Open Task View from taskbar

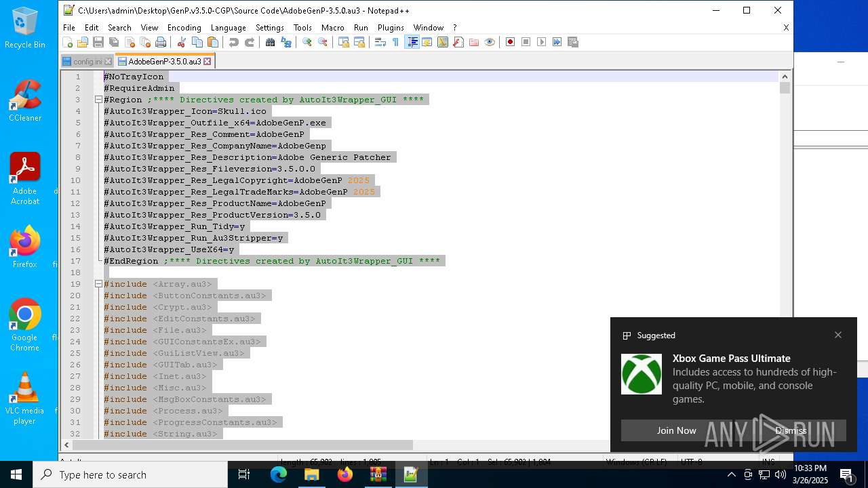coord(244,474)
